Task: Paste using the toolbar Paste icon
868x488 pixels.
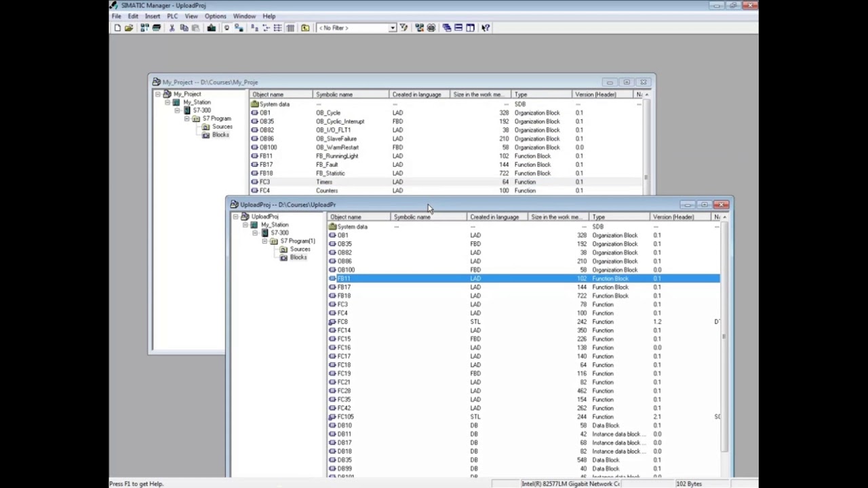Action: (x=195, y=28)
